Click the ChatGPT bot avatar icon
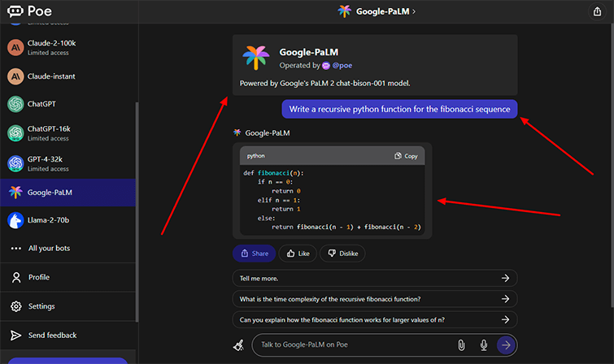Image resolution: width=614 pixels, height=364 pixels. [x=15, y=104]
